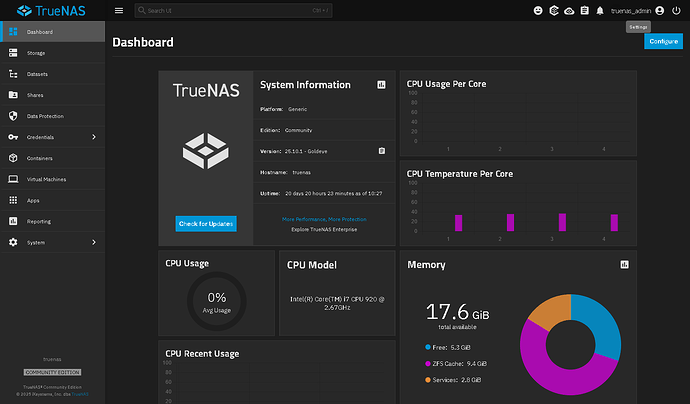
Task: Click the TrueNAS footer link
Action: (x=80, y=394)
